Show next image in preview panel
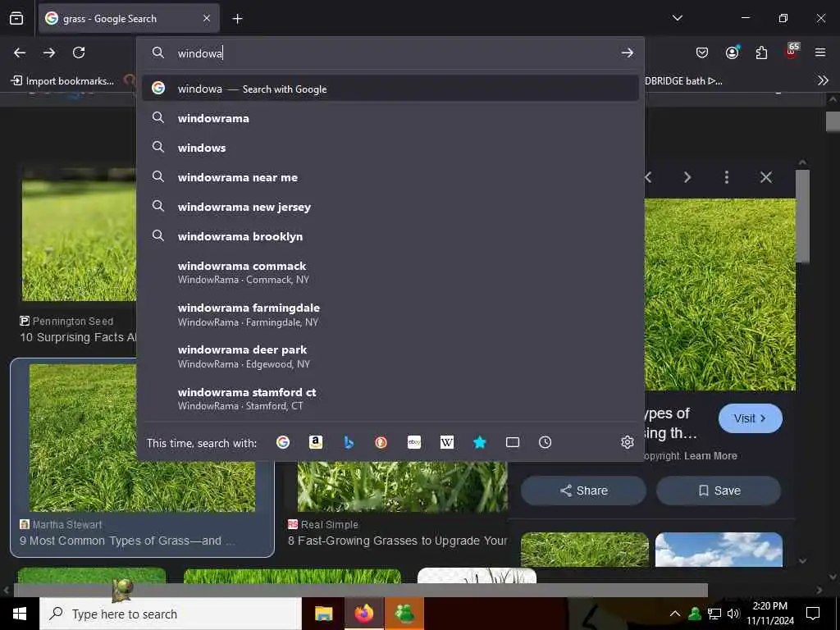Screen dimensions: 840x630 point(687,177)
